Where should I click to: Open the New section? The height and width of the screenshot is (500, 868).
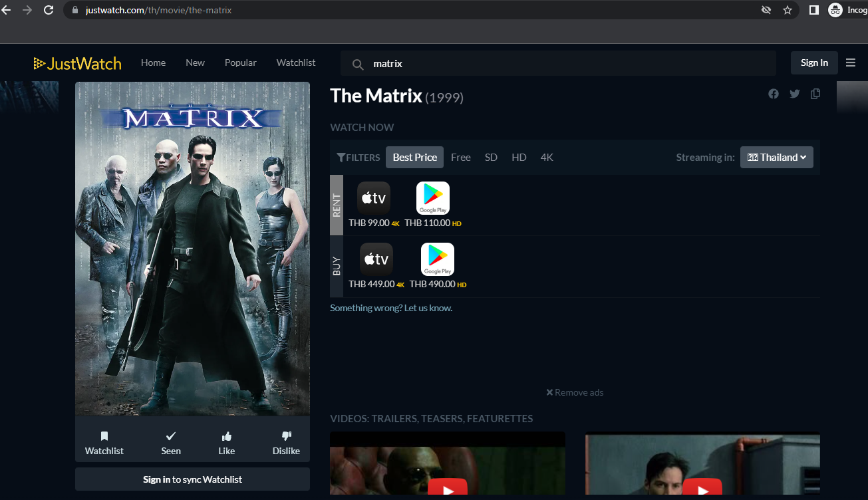pyautogui.click(x=196, y=62)
